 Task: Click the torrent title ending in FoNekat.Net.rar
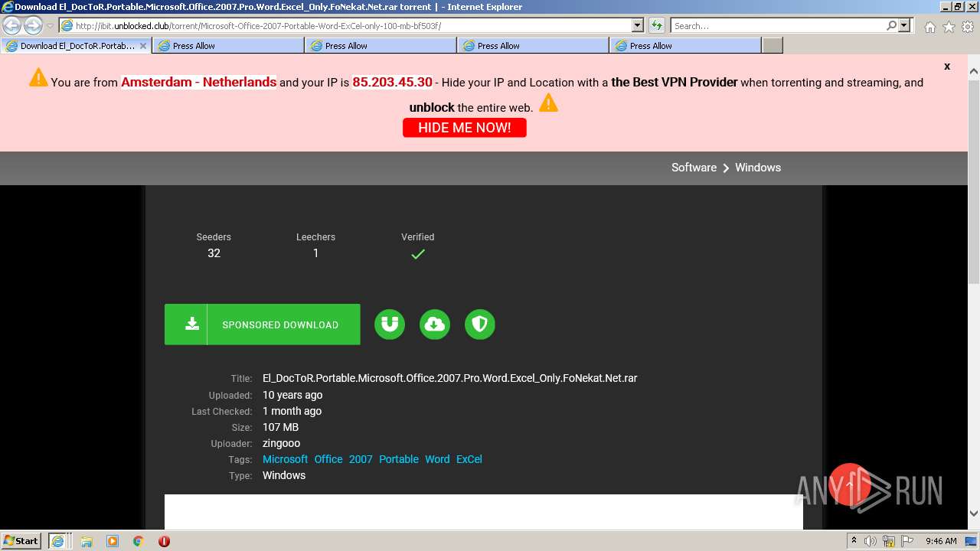click(x=450, y=378)
